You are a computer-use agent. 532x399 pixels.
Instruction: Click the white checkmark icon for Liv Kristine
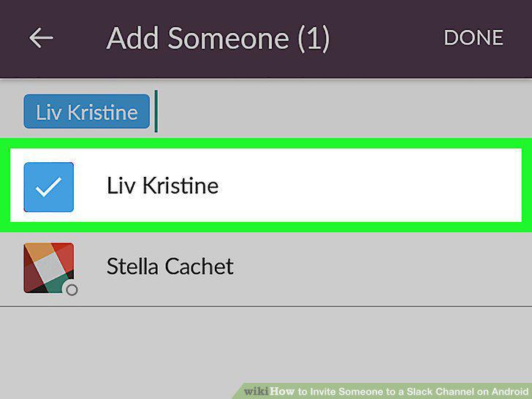48,187
